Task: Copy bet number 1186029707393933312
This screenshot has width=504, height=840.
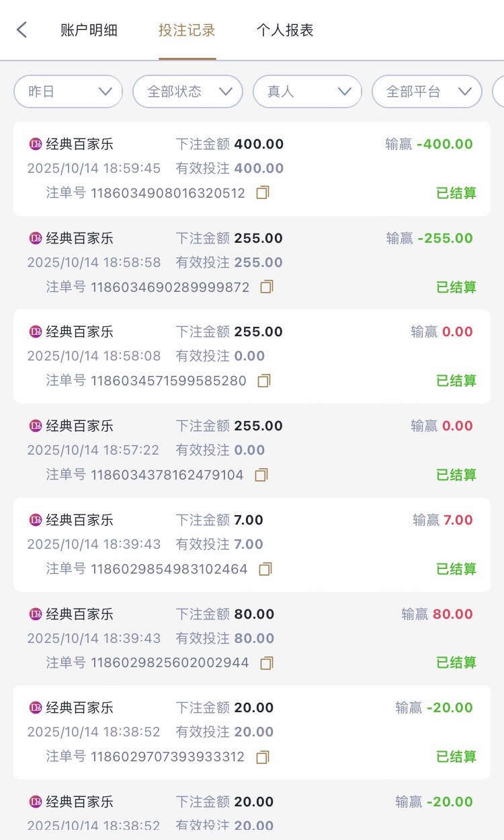Action: click(263, 757)
